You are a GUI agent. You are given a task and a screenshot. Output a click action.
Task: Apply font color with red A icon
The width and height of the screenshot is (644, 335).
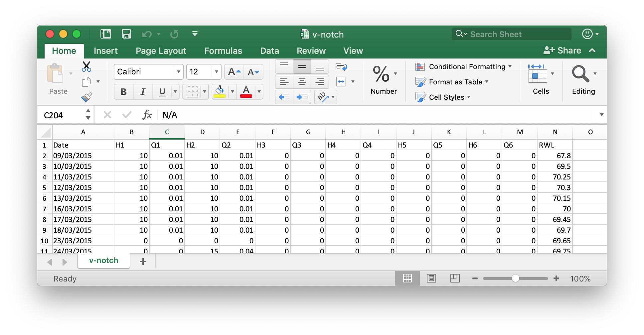point(246,91)
